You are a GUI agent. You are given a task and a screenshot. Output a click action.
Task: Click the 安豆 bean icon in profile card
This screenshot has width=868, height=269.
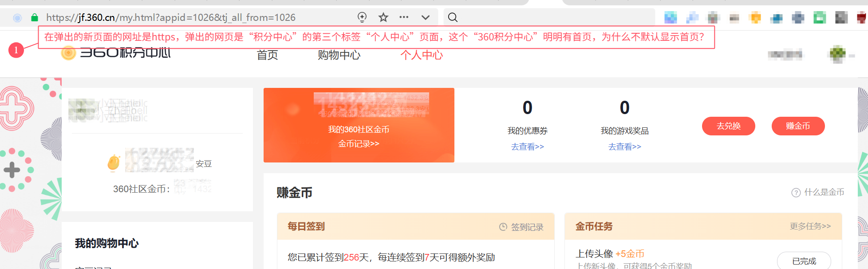114,163
